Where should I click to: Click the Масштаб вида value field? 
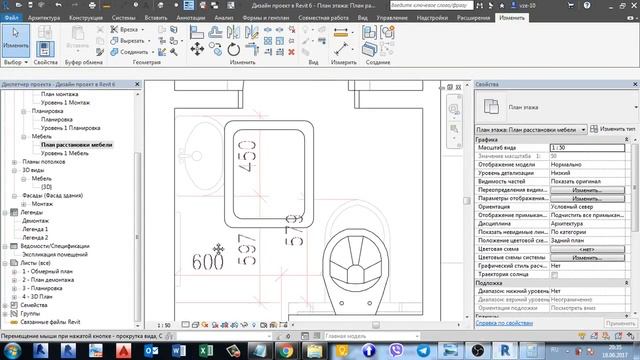tap(587, 148)
